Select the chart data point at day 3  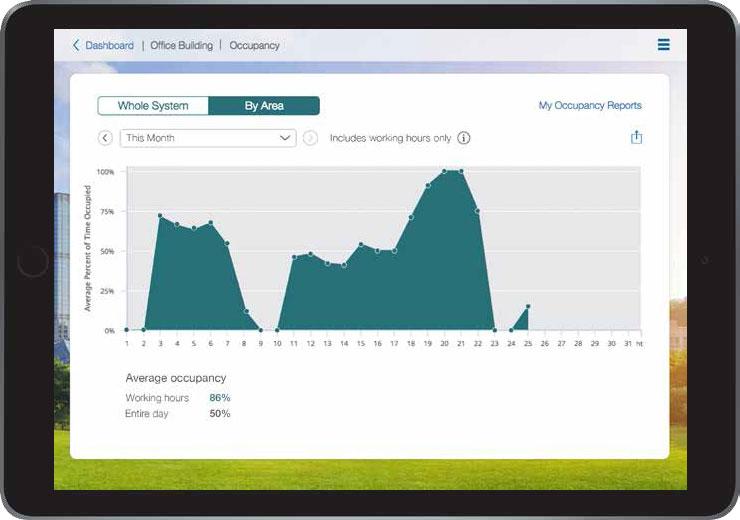coord(160,215)
